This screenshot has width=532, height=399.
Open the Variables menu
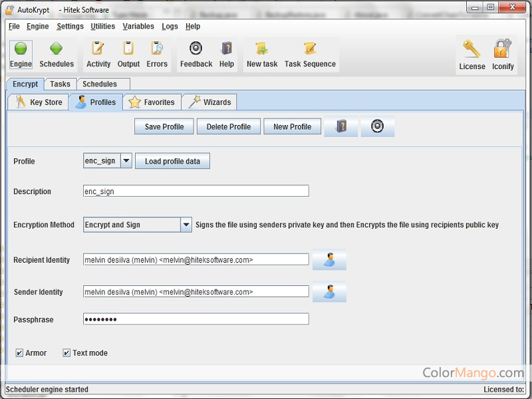pos(138,26)
